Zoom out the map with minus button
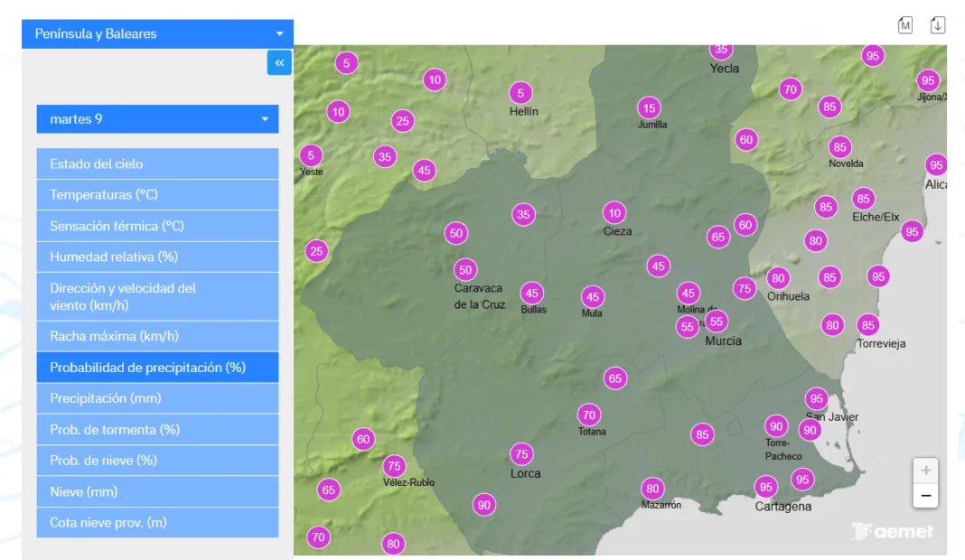 (925, 495)
